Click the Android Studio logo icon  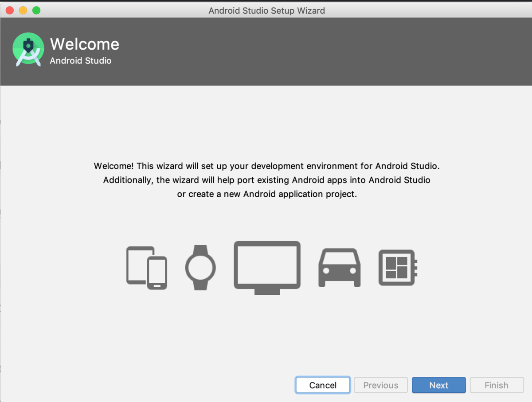(x=28, y=50)
